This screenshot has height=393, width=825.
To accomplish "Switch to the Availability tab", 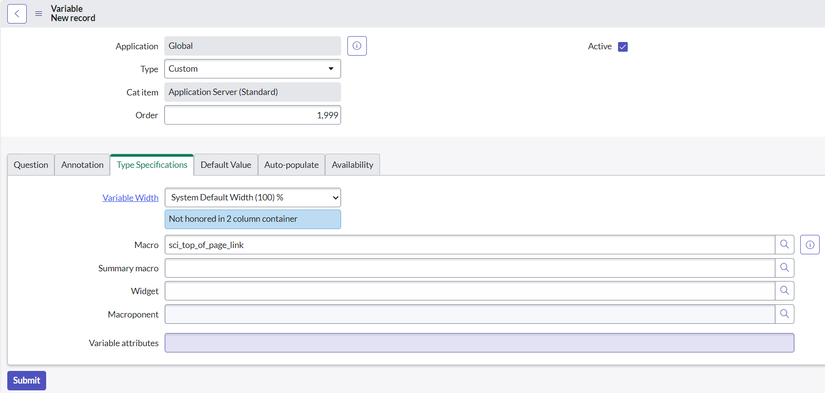I will tap(353, 165).
